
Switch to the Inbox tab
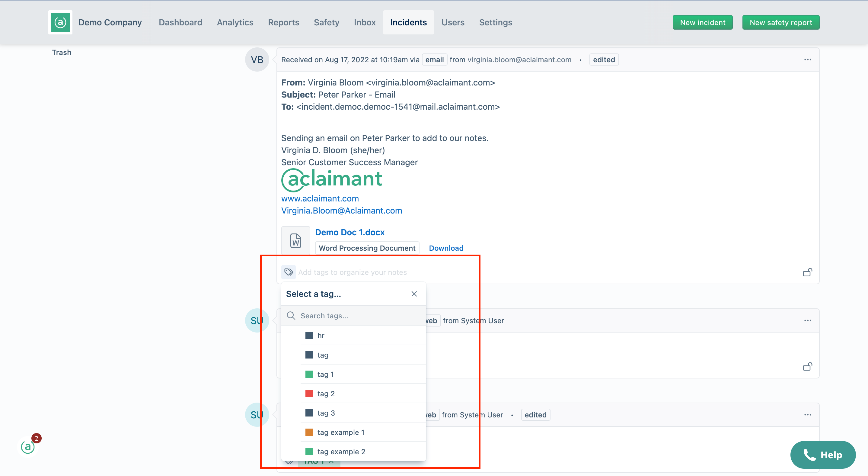tap(365, 22)
